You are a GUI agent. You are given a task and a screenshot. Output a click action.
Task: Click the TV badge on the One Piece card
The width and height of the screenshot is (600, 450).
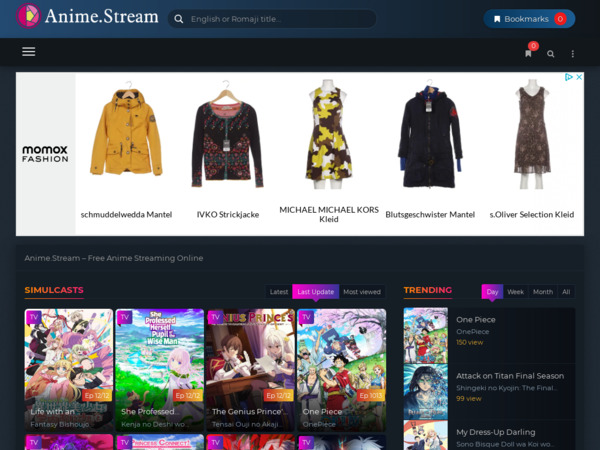click(x=306, y=317)
